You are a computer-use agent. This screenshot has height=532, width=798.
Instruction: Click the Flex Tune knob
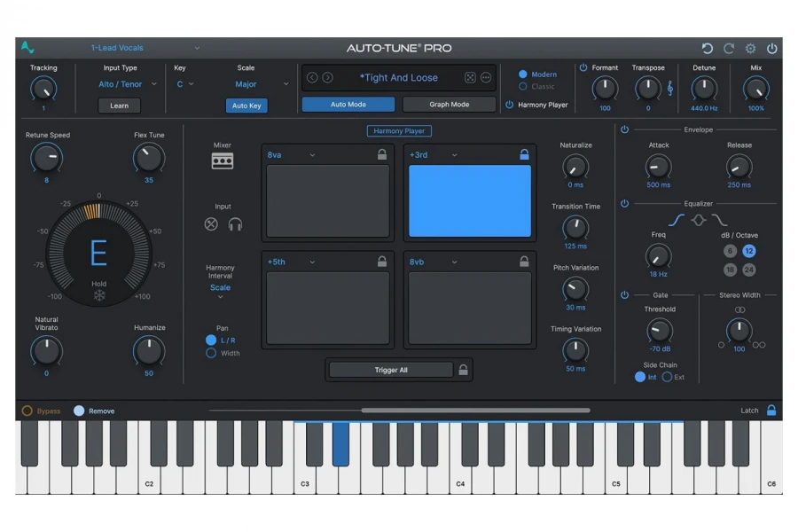click(149, 158)
